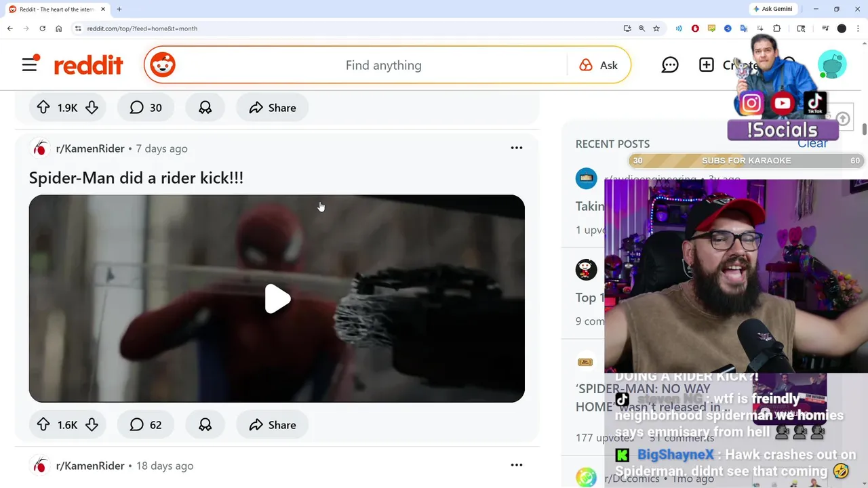Screen dimensions: 868x488
Task: Click the SUBS FOR KARAOKE progress bar
Action: click(x=746, y=161)
